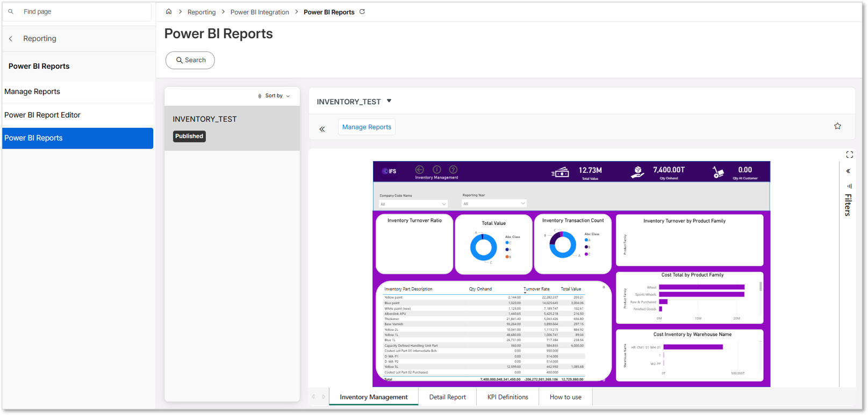
Task: Click the Published badge
Action: [x=189, y=136]
